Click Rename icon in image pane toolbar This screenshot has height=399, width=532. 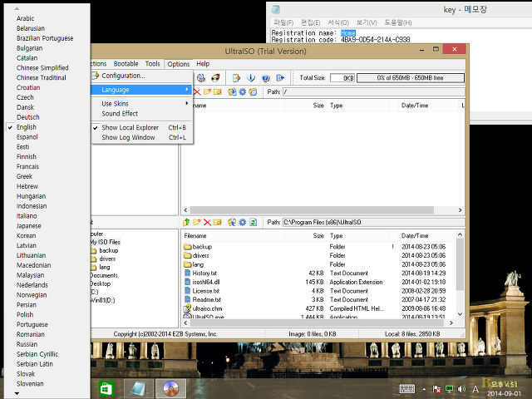[218, 92]
